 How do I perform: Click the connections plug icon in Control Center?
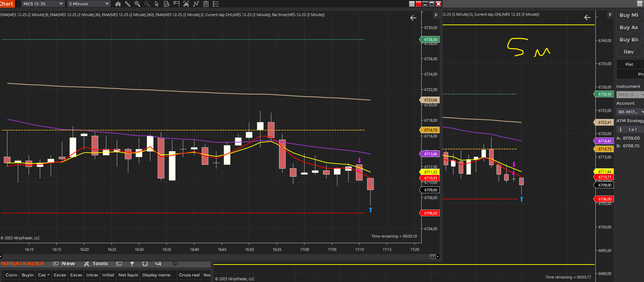click(x=132, y=263)
